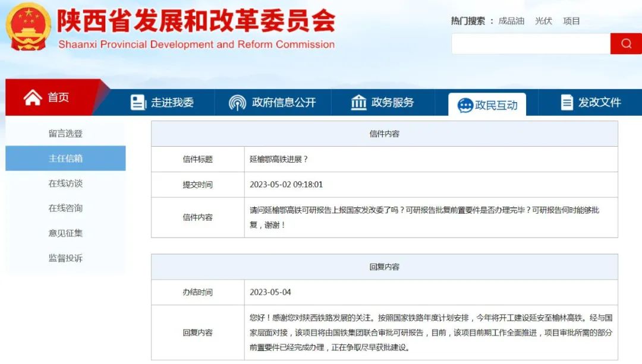Click the 走进我委 profile card icon

coord(138,103)
